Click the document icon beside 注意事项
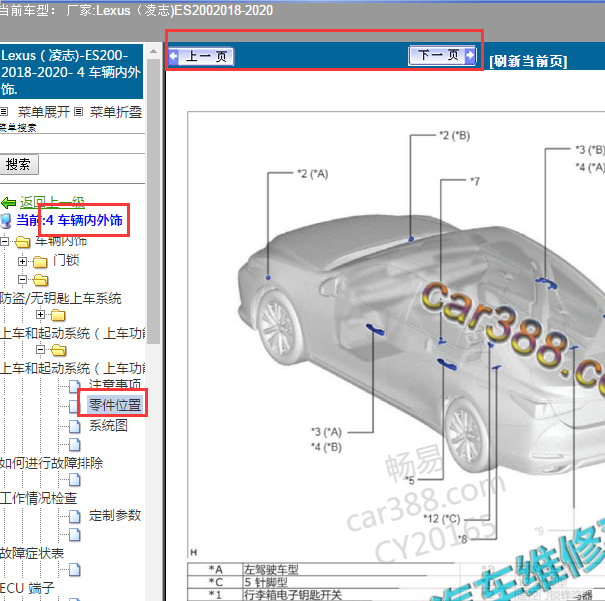 [75, 386]
